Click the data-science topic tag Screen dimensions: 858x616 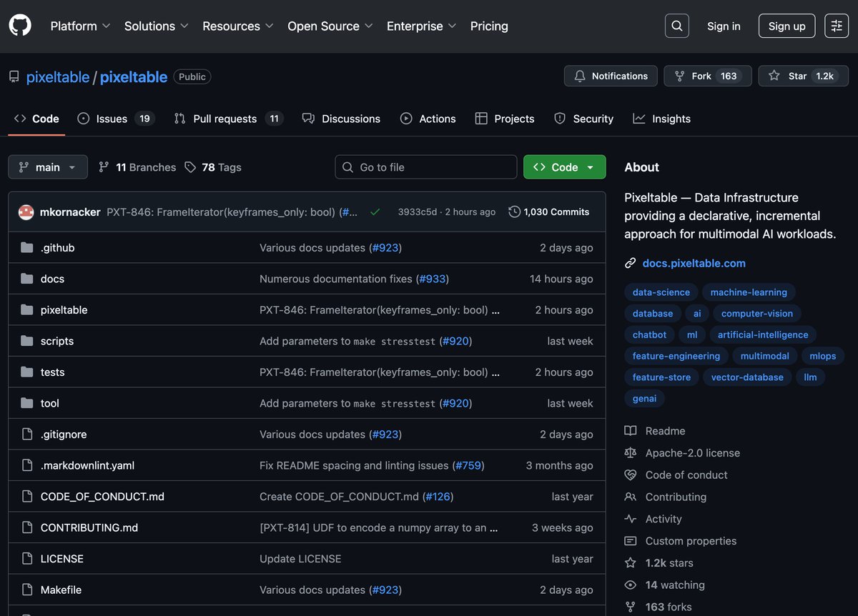(661, 292)
